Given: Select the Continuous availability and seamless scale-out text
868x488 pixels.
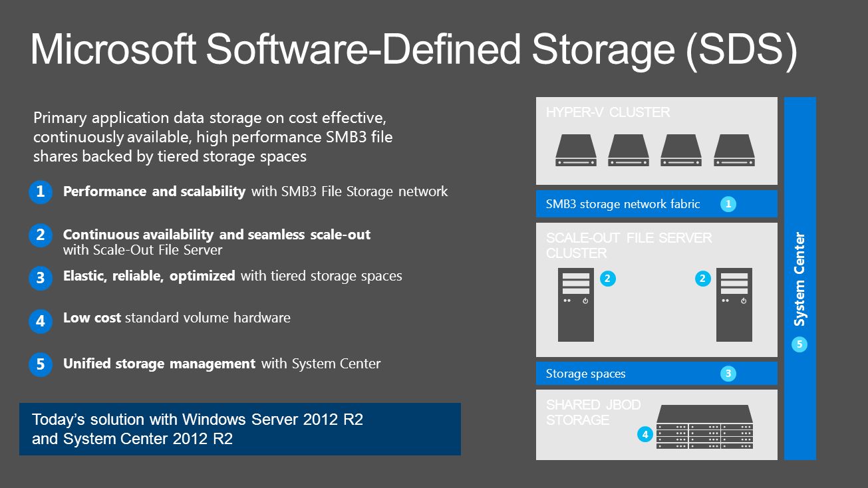Looking at the screenshot, I should (x=217, y=235).
